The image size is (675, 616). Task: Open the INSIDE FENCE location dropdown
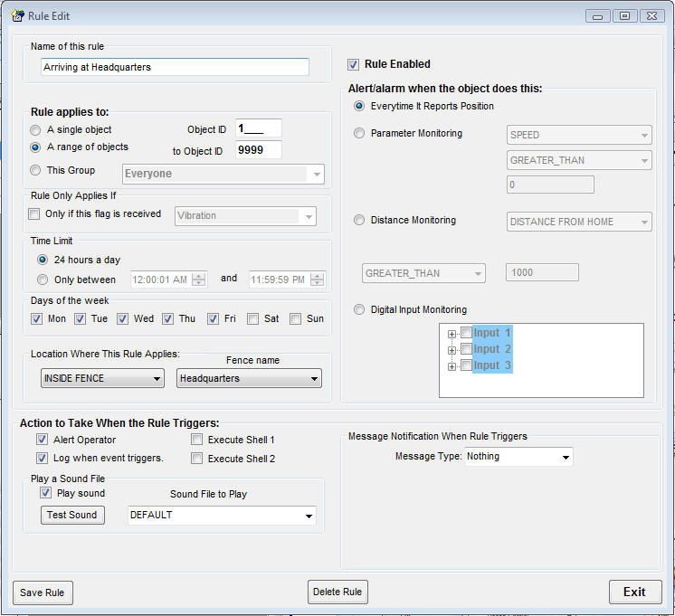pos(102,378)
